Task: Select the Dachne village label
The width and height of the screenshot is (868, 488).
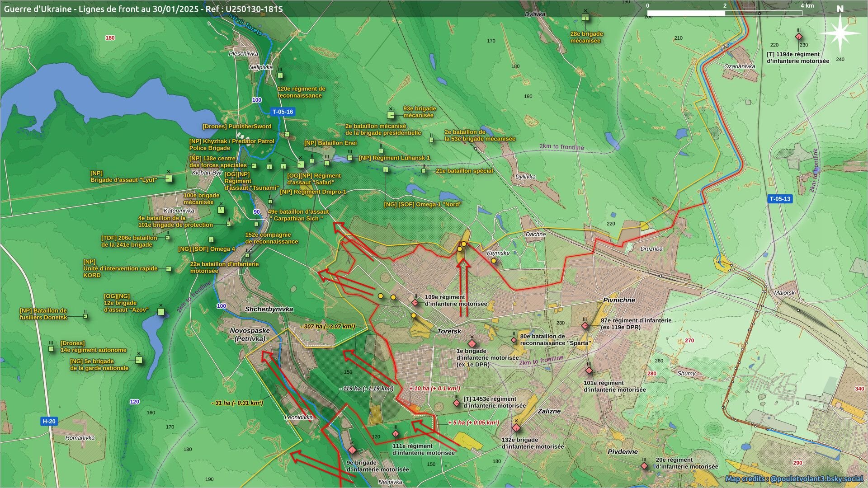Action: pyautogui.click(x=536, y=234)
